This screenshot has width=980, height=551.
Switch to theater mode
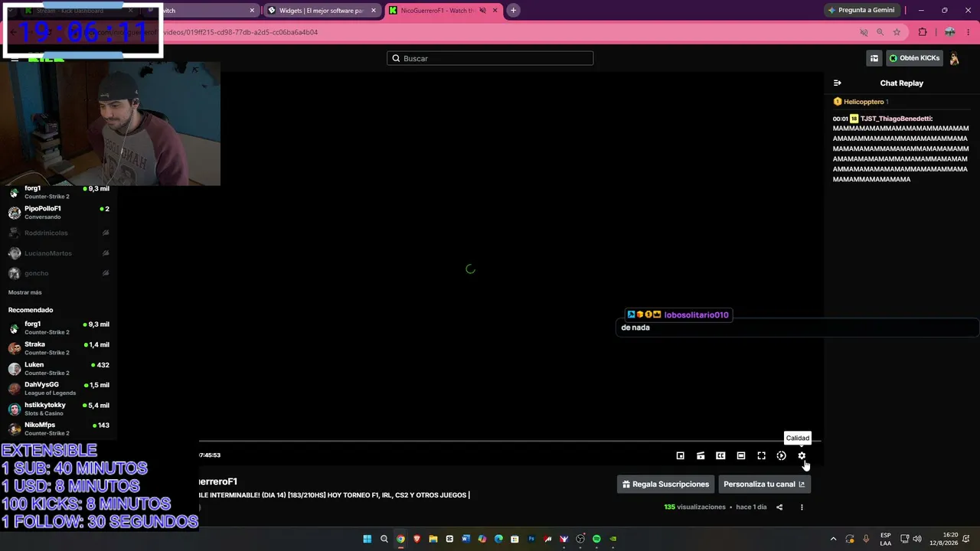pos(741,455)
